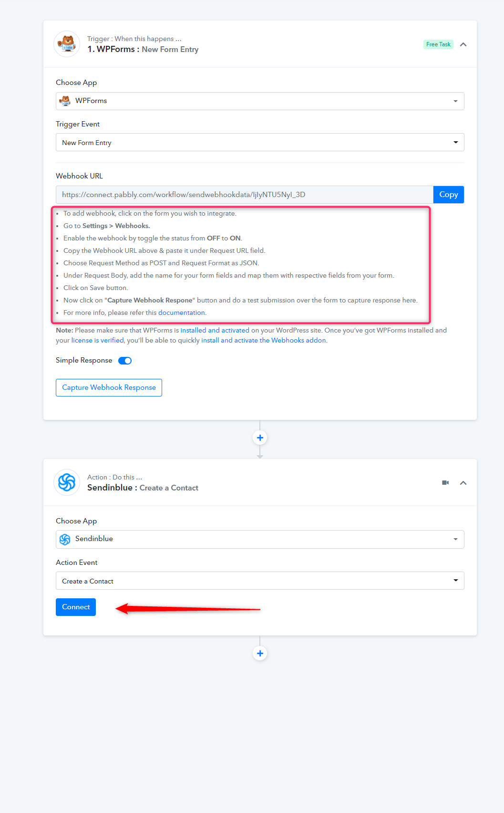
Task: Toggle the Simple Response switch
Action: click(x=125, y=361)
